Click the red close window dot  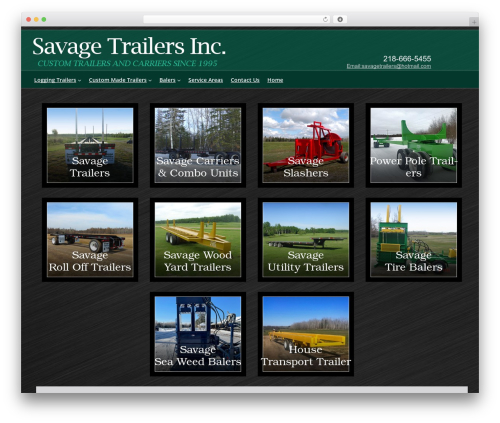point(29,20)
